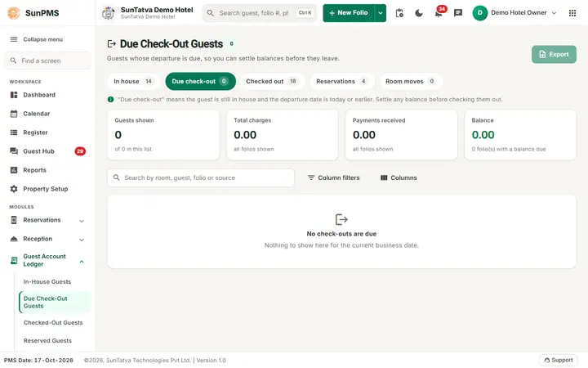The height and width of the screenshot is (368, 588).
Task: Click the D user avatar
Action: 479,13
